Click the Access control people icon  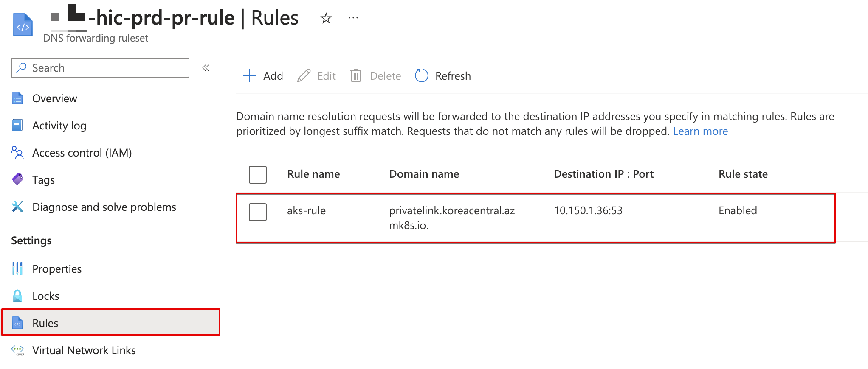tap(17, 153)
